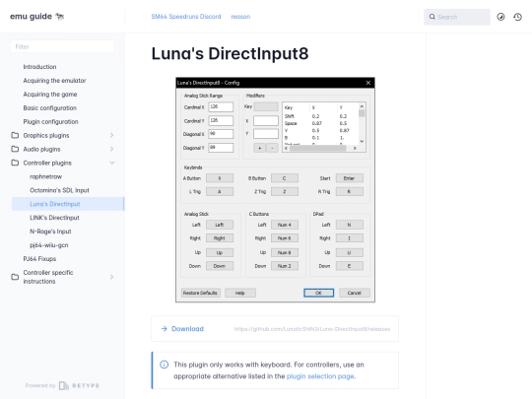Screen dimensions: 532x399
Task: Toggle the dark/light theme icon
Action: (500, 17)
